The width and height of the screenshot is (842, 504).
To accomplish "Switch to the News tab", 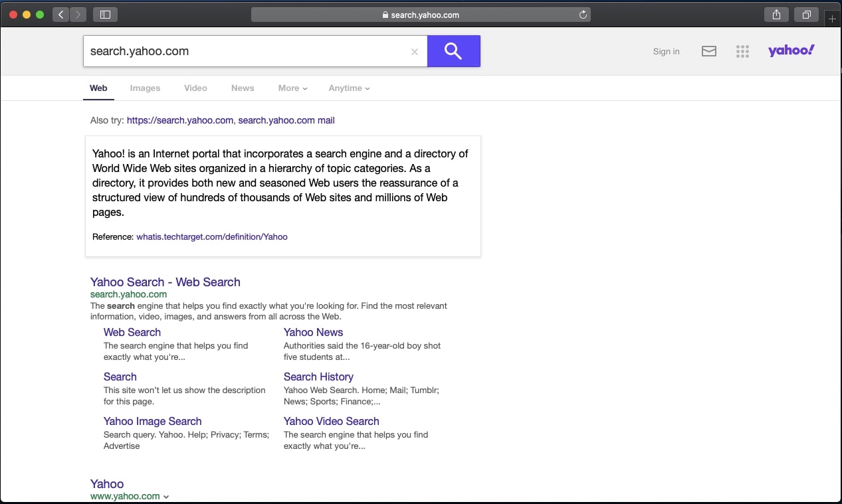I will [x=243, y=88].
